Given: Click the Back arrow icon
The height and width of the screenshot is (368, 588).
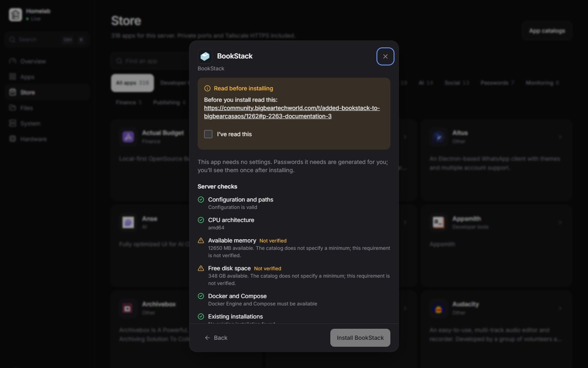Looking at the screenshot, I should coord(207,338).
